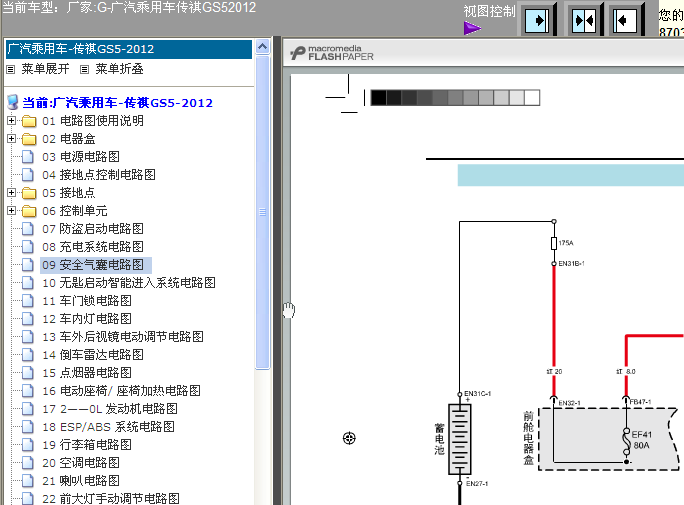The width and height of the screenshot is (684, 505).
Task: Click the EN27-1 connector label
Action: 477,484
